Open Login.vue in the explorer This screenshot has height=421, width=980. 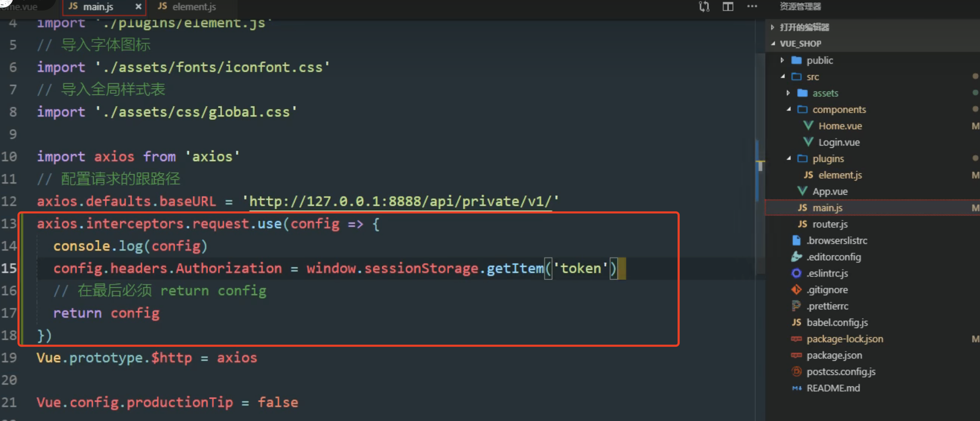[x=839, y=142]
